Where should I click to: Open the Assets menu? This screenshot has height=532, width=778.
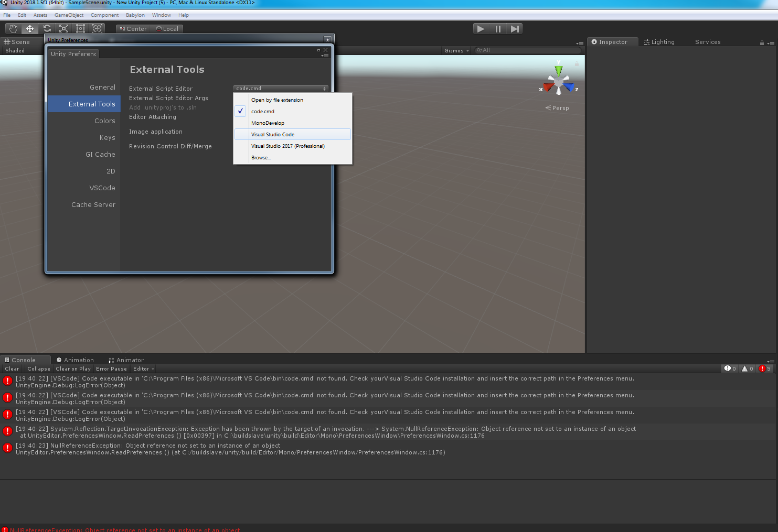[x=40, y=15]
